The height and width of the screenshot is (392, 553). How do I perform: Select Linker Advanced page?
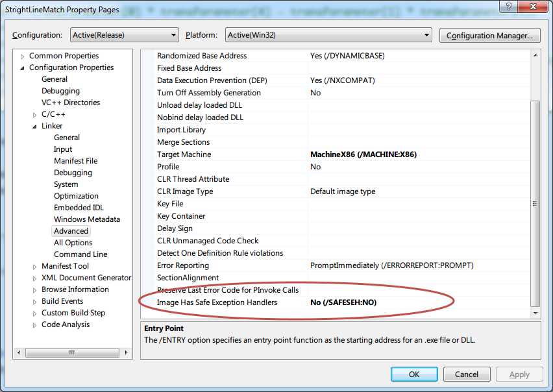coord(71,231)
